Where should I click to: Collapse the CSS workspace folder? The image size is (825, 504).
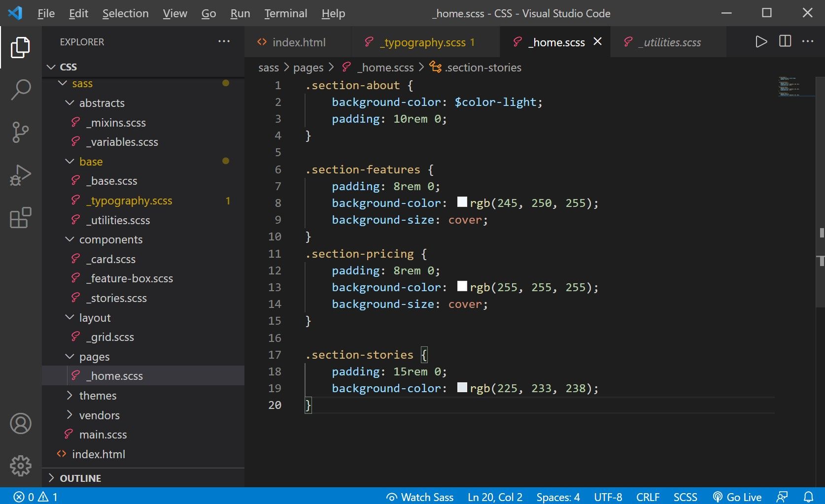coord(51,67)
